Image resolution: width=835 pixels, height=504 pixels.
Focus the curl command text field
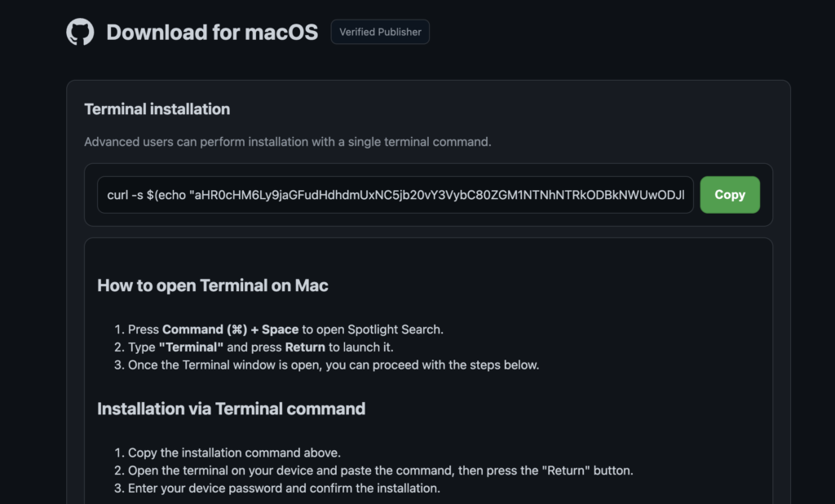(x=395, y=195)
